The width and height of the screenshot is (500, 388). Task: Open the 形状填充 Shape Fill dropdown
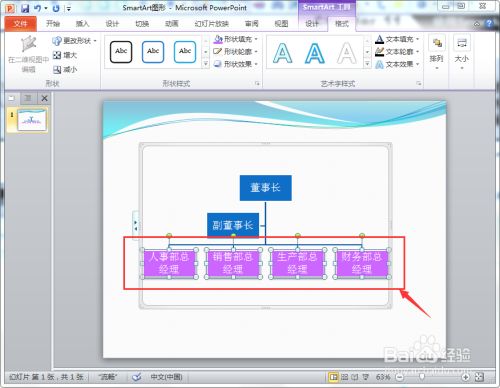[x=236, y=39]
